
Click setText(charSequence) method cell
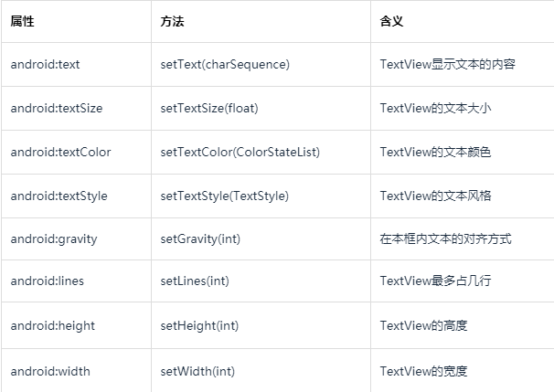225,65
